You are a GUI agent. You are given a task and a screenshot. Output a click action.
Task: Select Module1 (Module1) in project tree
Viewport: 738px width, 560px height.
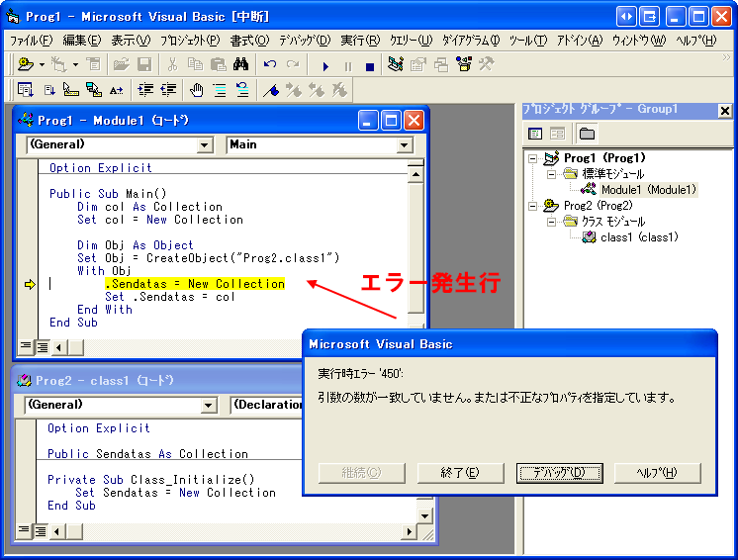[x=648, y=190]
